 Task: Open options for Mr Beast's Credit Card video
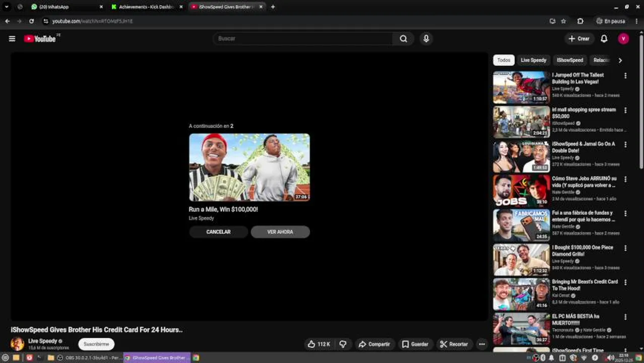pyautogui.click(x=625, y=282)
